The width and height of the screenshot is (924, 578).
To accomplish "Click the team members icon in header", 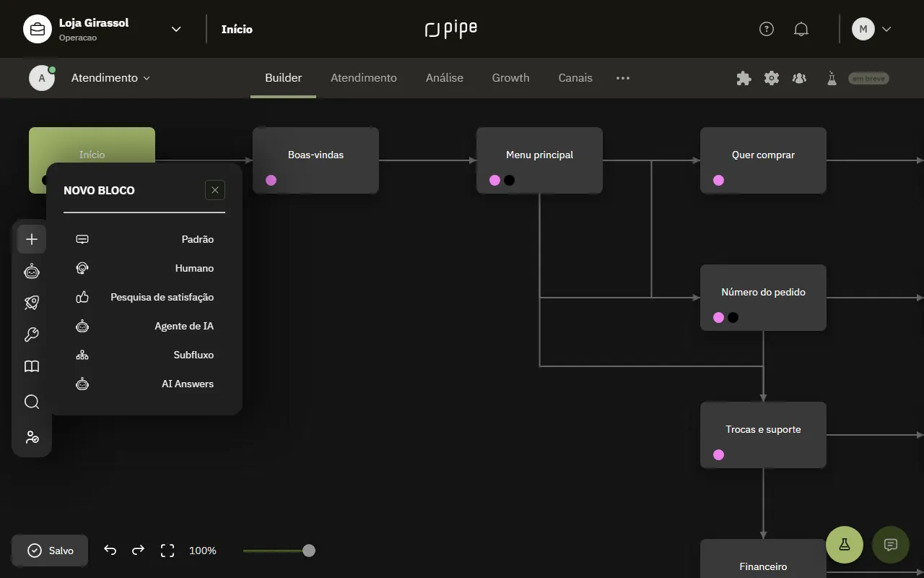I will point(799,78).
